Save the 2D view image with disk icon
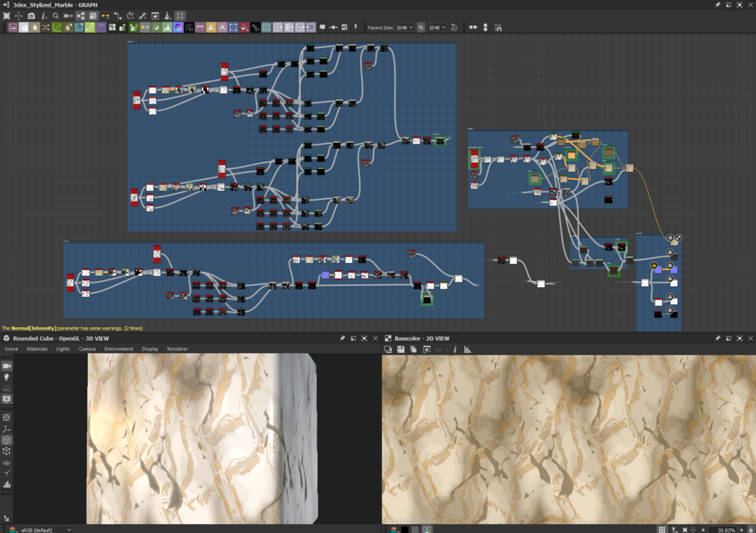Image resolution: width=756 pixels, height=533 pixels. [x=401, y=350]
